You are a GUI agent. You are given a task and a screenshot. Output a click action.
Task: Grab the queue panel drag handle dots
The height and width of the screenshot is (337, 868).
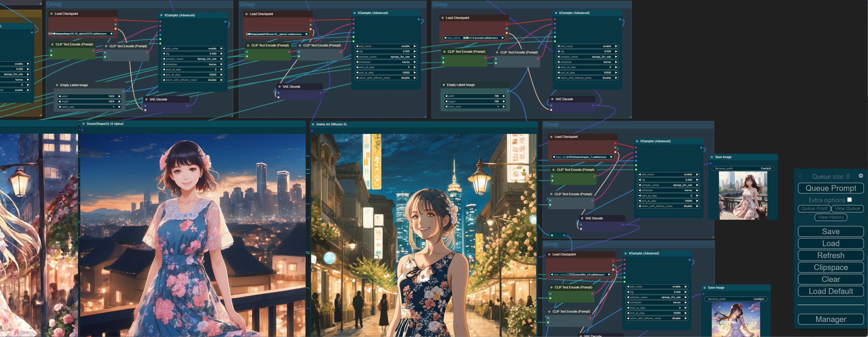tap(800, 176)
